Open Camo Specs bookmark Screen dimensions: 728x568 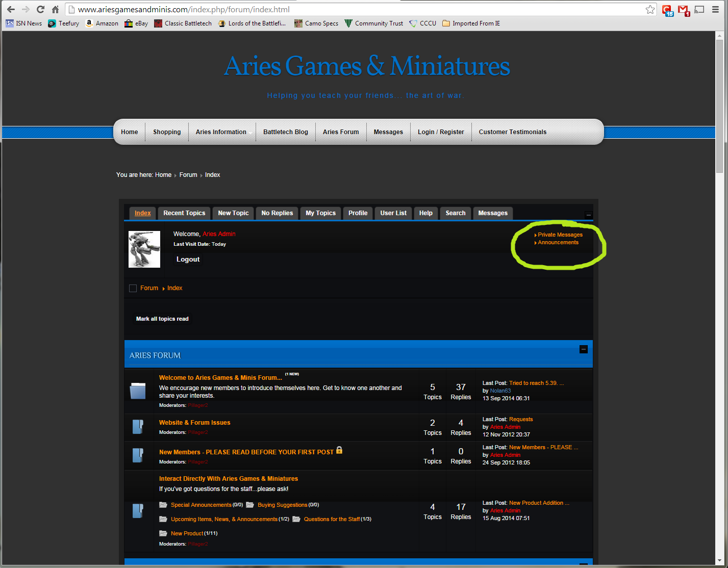tap(316, 23)
